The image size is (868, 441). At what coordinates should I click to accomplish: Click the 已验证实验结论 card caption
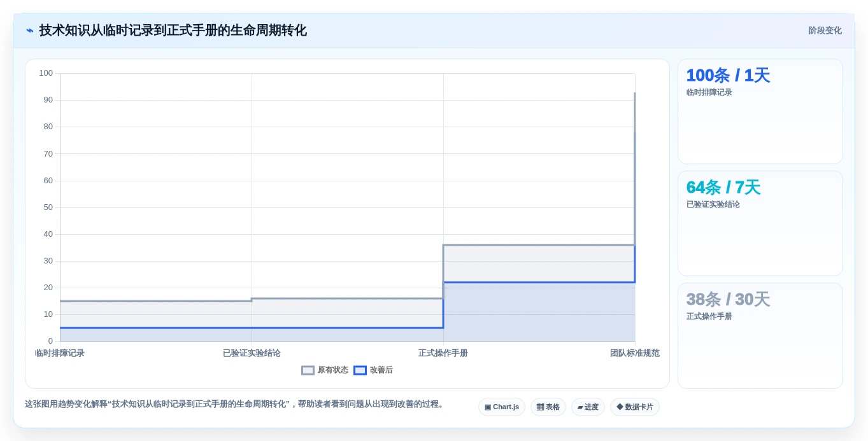click(713, 204)
